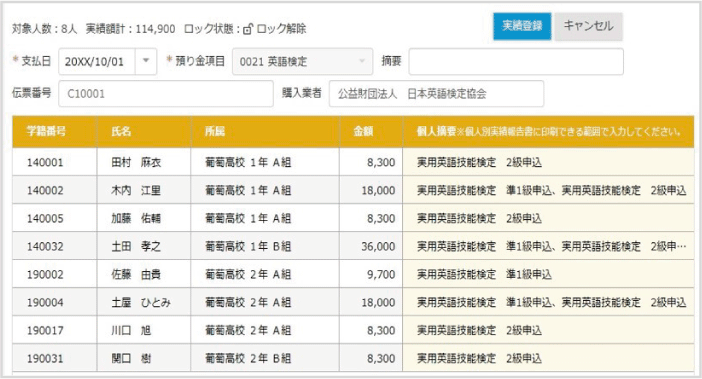The width and height of the screenshot is (702, 379).
Task: Click the name 田村 麻衣
Action: [x=136, y=162]
